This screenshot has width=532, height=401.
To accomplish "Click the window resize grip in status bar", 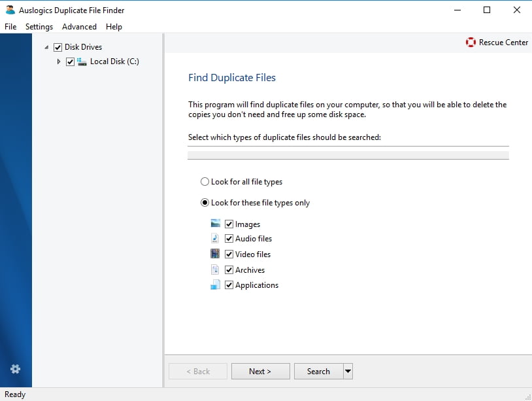I will point(527,396).
